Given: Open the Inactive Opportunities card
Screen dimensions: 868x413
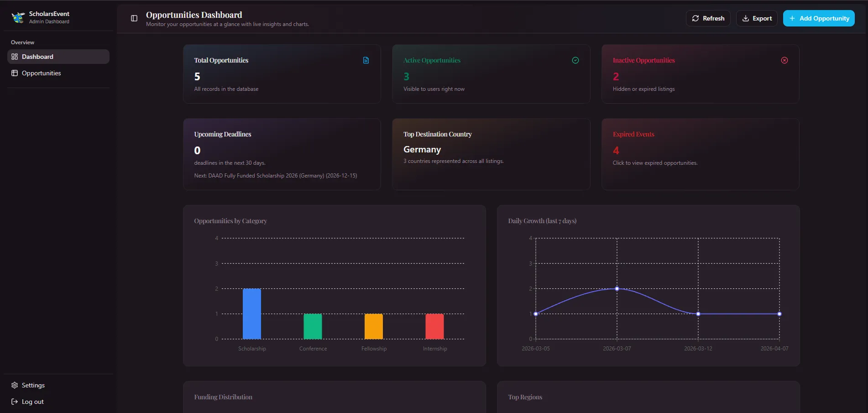Looking at the screenshot, I should (701, 74).
